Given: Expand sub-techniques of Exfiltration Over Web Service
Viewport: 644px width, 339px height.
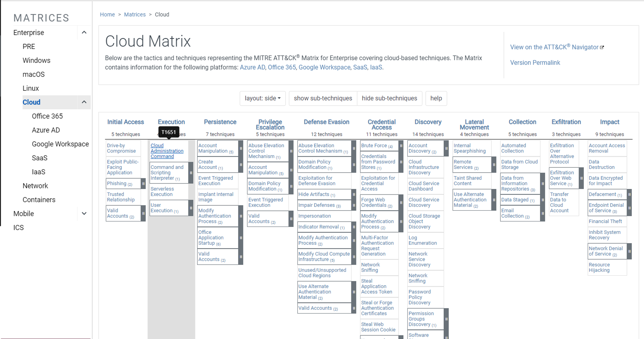Looking at the screenshot, I should click(581, 178).
